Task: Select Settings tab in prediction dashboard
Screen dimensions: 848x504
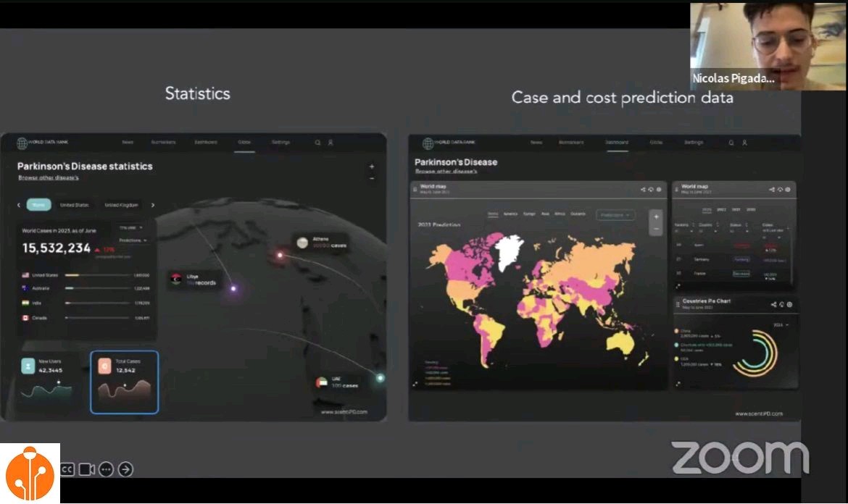Action: pos(694,143)
